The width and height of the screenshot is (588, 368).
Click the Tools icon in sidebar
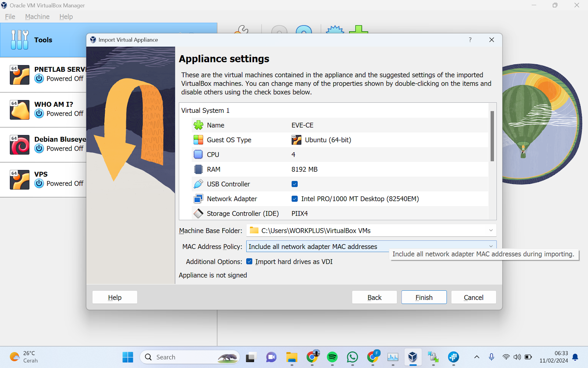click(19, 40)
